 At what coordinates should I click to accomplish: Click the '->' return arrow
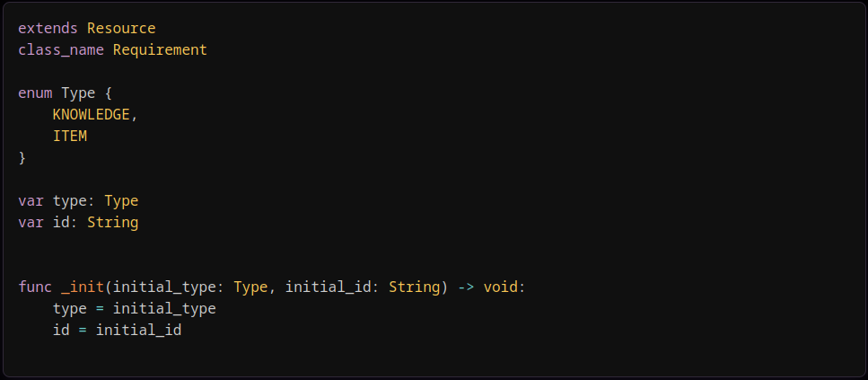[x=467, y=287]
